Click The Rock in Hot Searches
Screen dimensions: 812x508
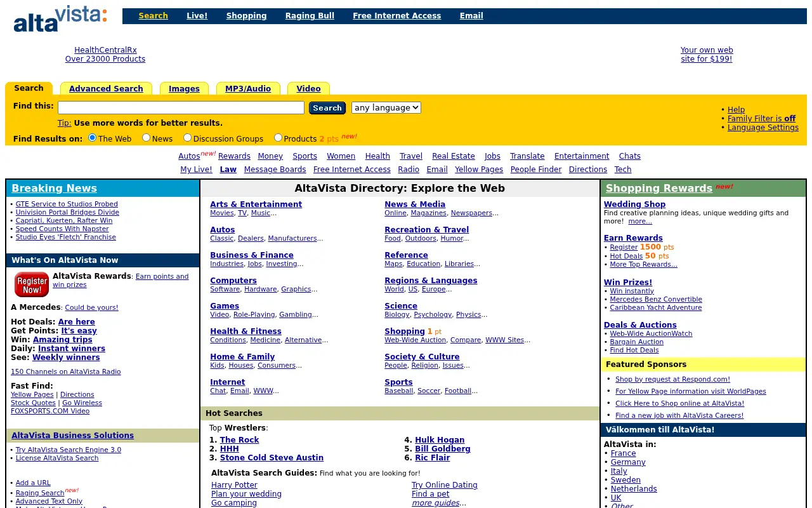pyautogui.click(x=240, y=440)
